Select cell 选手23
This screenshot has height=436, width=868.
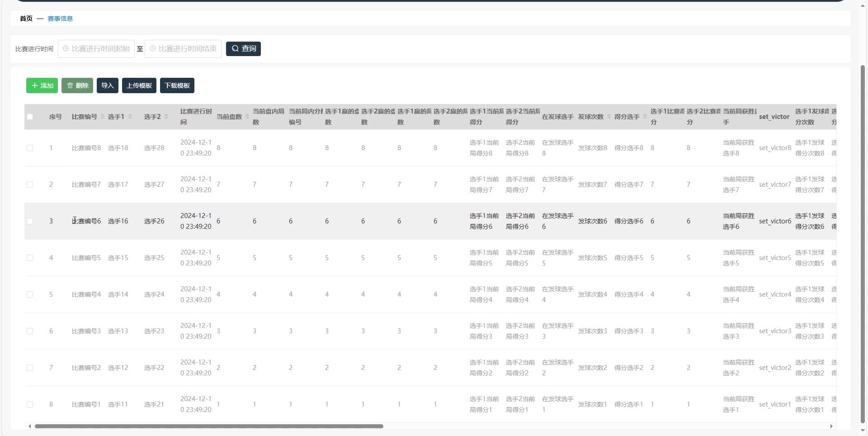[154, 331]
